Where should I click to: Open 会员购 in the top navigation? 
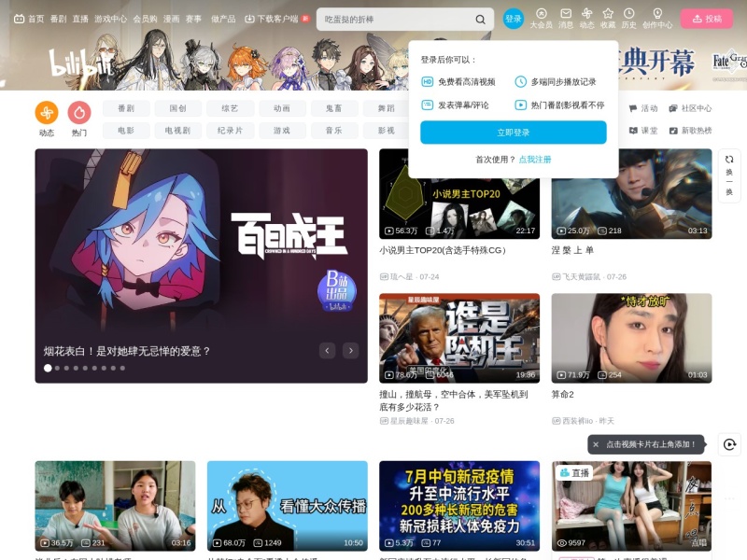click(145, 19)
